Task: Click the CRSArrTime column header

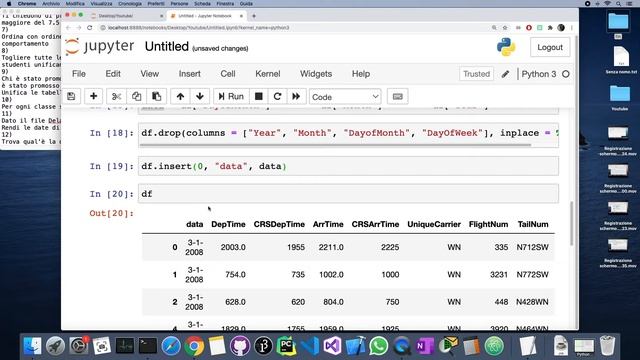Action: (x=376, y=224)
